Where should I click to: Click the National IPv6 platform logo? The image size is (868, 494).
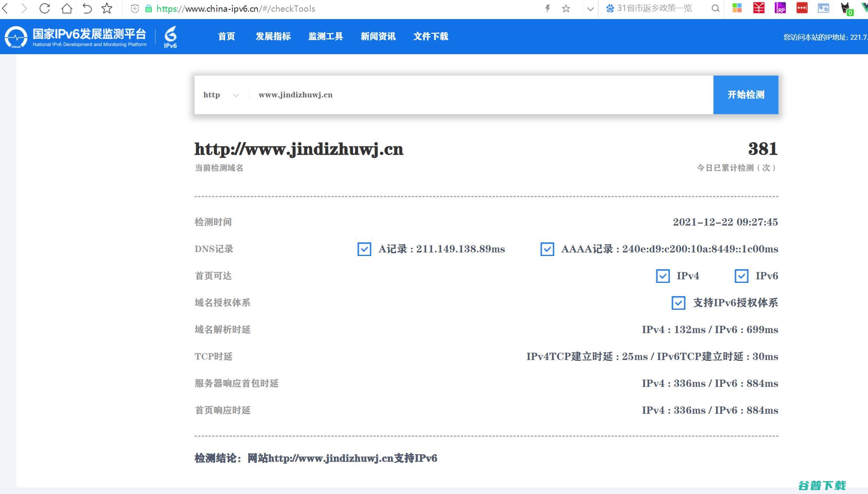point(76,37)
